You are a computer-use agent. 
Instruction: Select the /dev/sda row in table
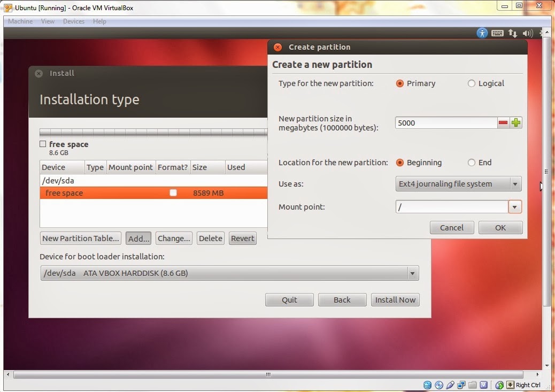[x=153, y=181]
